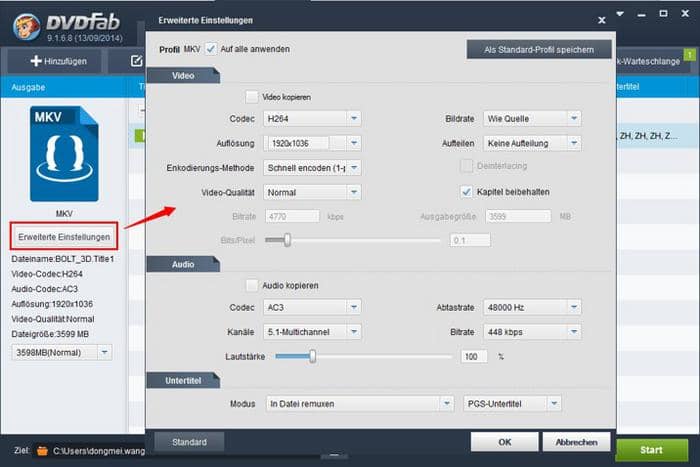The image size is (700, 467).
Task: Click the Dateiname:BOLT_3D.Title1 text
Action: click(x=63, y=259)
